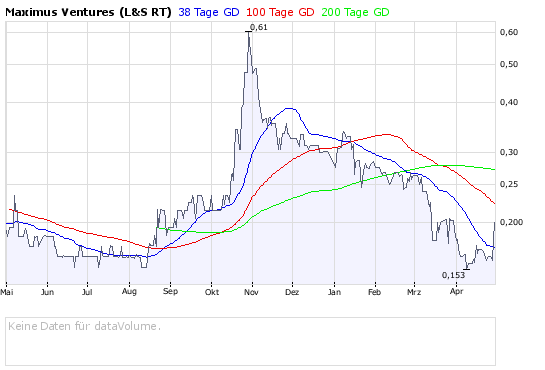The width and height of the screenshot is (545, 370).
Task: Click the Dez month label
Action: click(x=292, y=292)
